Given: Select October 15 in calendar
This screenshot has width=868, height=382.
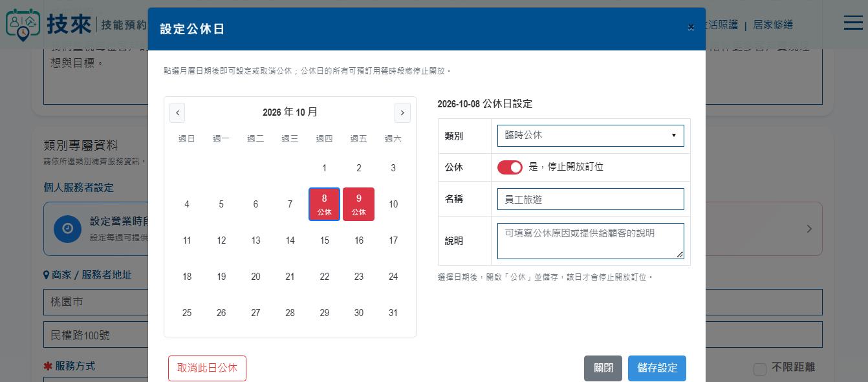Looking at the screenshot, I should [x=325, y=240].
